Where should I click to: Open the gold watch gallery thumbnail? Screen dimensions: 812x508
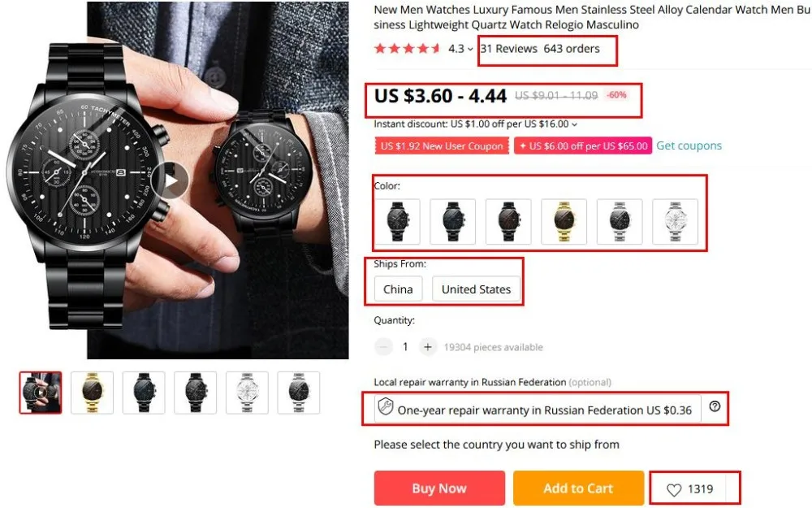[x=92, y=393]
